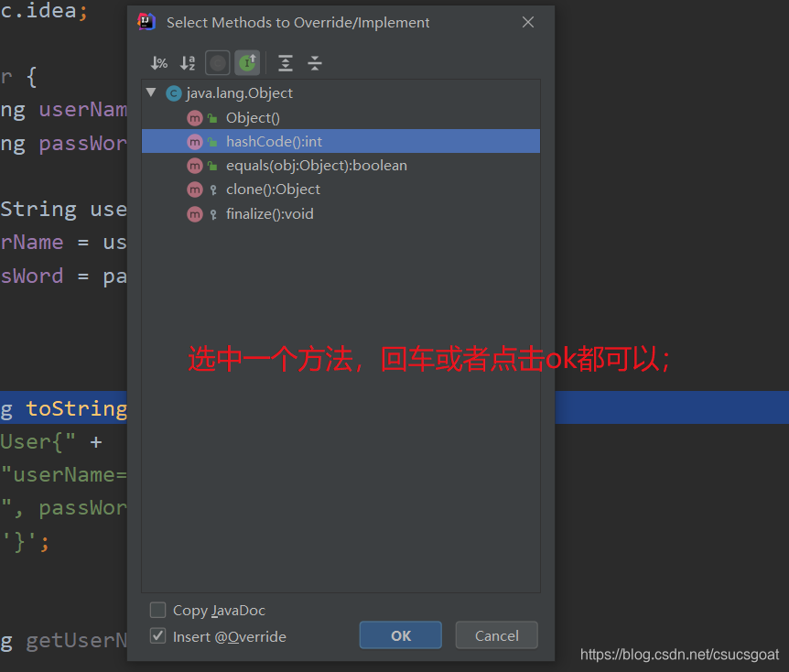This screenshot has width=789, height=672.
Task: Enable the Copy JavaDoc checkbox
Action: click(x=158, y=610)
